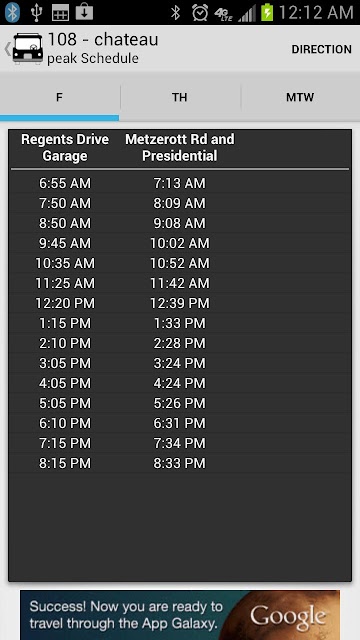The width and height of the screenshot is (360, 640).
Task: Tap the download notification icon
Action: tap(84, 12)
